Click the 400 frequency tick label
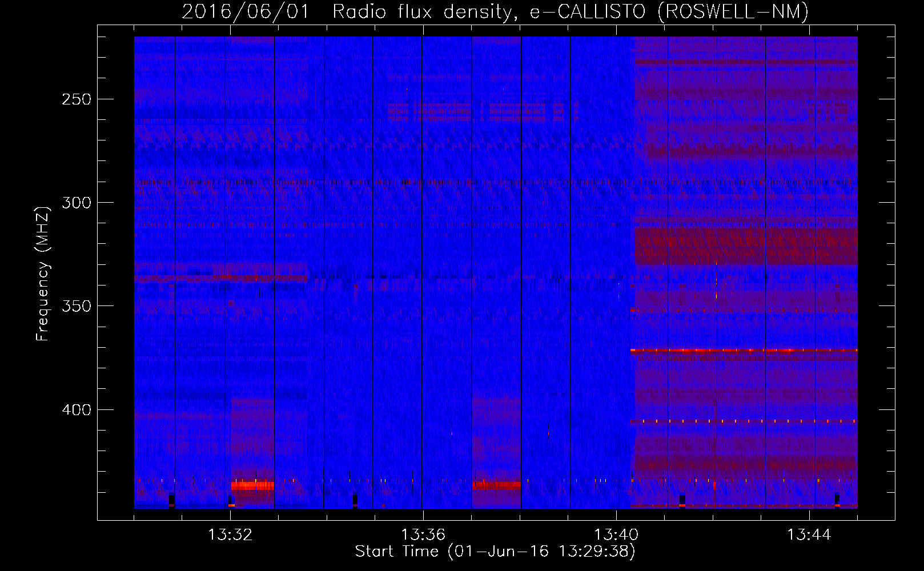The height and width of the screenshot is (571, 924). coord(77,410)
